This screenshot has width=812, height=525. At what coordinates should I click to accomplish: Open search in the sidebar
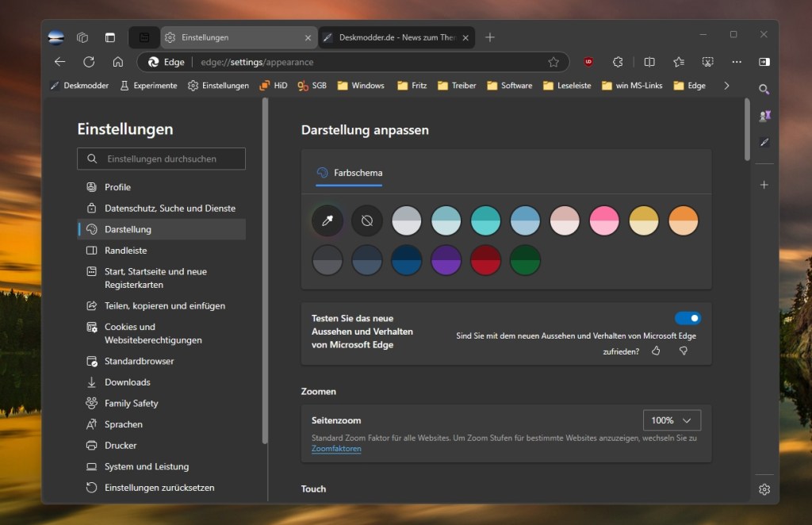(x=764, y=90)
